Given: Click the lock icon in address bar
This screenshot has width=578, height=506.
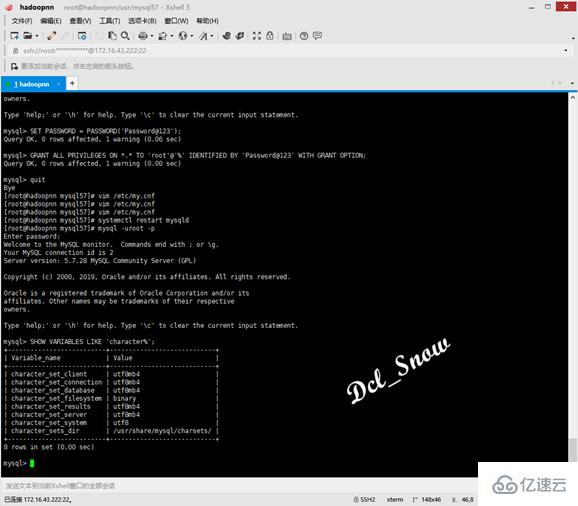Looking at the screenshot, I should click(15, 50).
